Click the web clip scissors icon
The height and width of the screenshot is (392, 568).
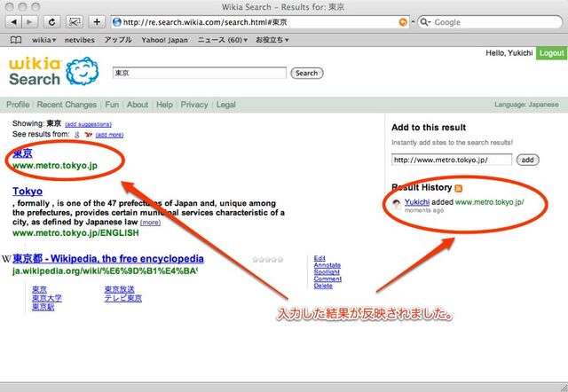click(x=75, y=22)
